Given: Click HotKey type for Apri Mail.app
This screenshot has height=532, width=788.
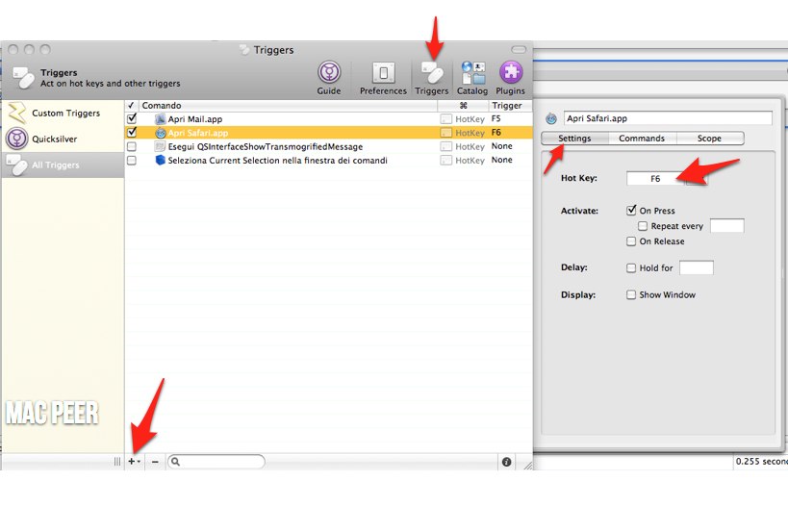Looking at the screenshot, I should click(x=463, y=119).
